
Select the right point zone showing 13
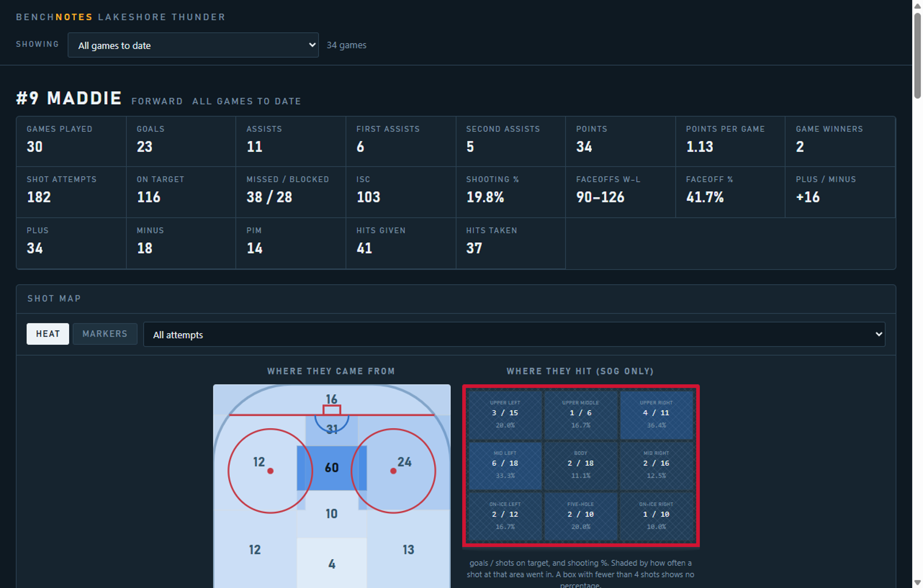[x=408, y=550]
